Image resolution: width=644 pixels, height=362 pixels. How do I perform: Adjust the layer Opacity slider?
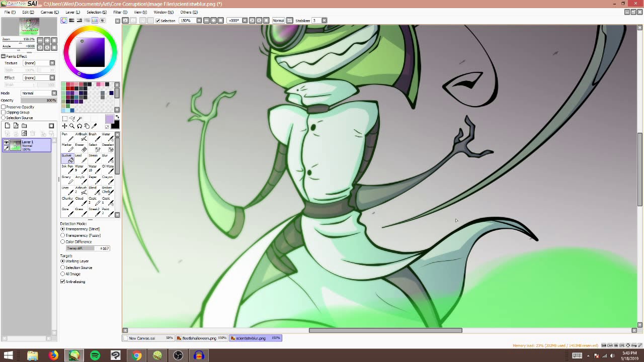pyautogui.click(x=39, y=100)
